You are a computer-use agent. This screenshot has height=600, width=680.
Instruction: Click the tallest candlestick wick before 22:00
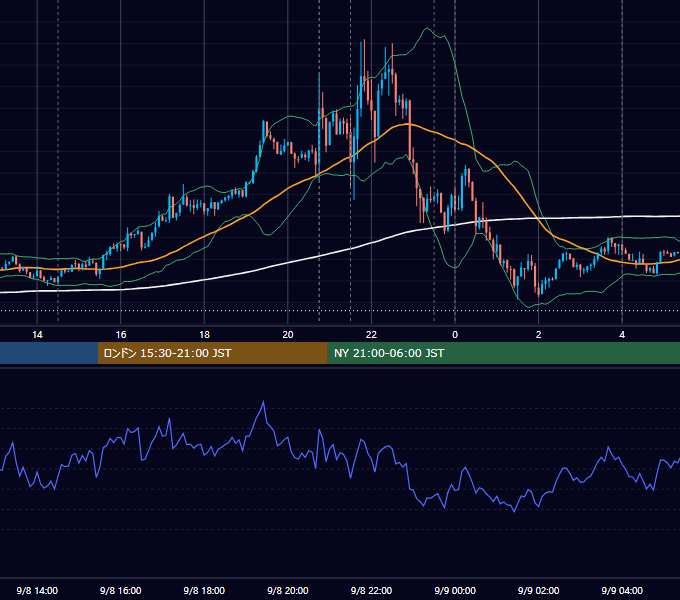364,56
